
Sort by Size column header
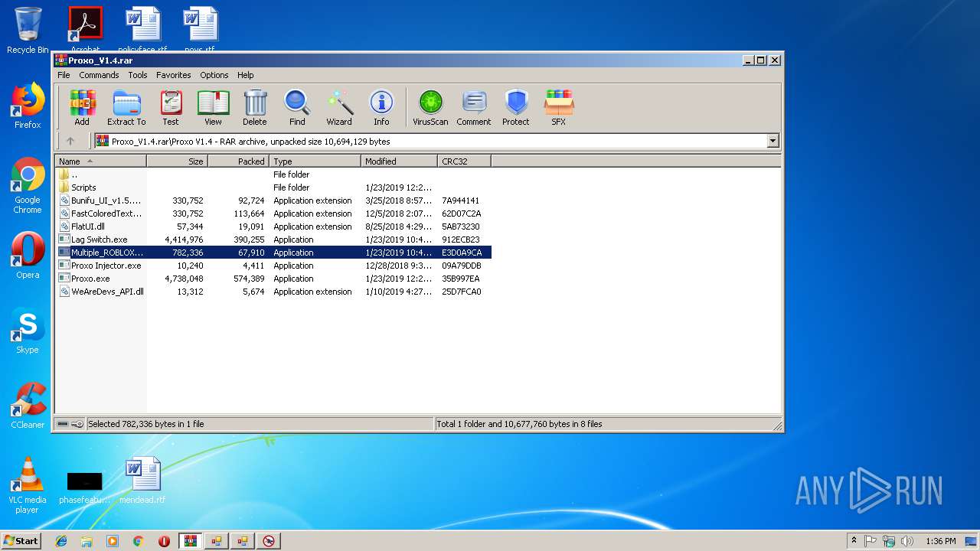click(177, 161)
